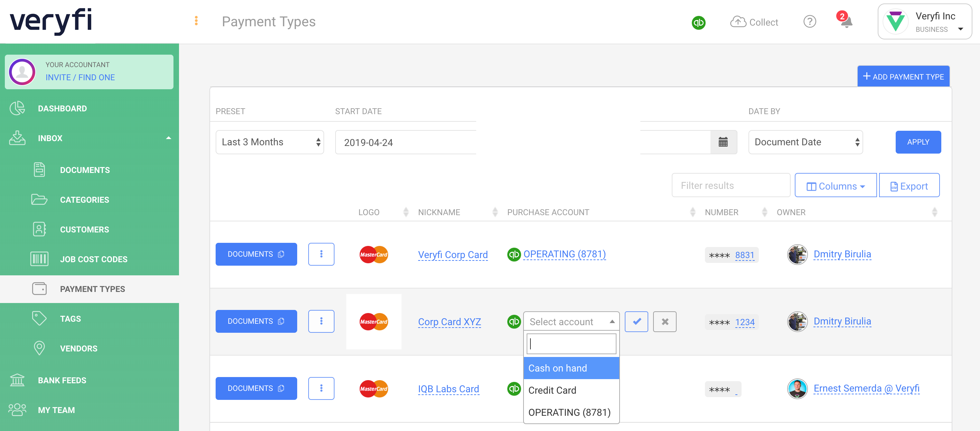Confirm the account selection with the checkmark
Image resolution: width=980 pixels, height=431 pixels.
point(637,322)
